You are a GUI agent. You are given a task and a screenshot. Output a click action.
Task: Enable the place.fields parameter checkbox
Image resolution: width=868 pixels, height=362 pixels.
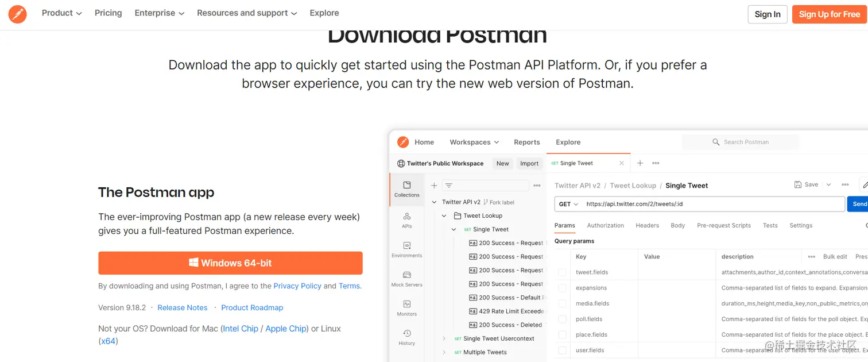(x=563, y=334)
